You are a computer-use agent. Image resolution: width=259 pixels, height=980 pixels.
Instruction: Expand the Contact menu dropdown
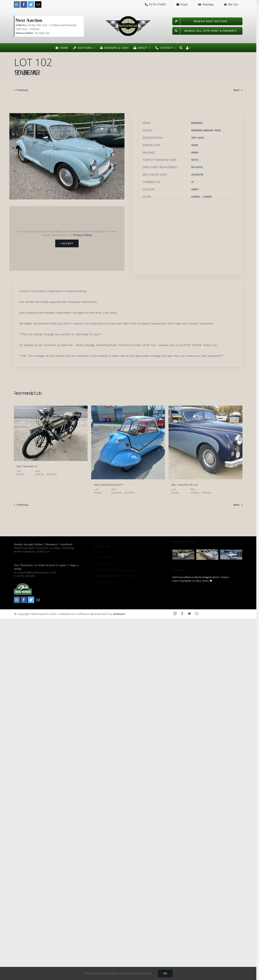pyautogui.click(x=165, y=48)
